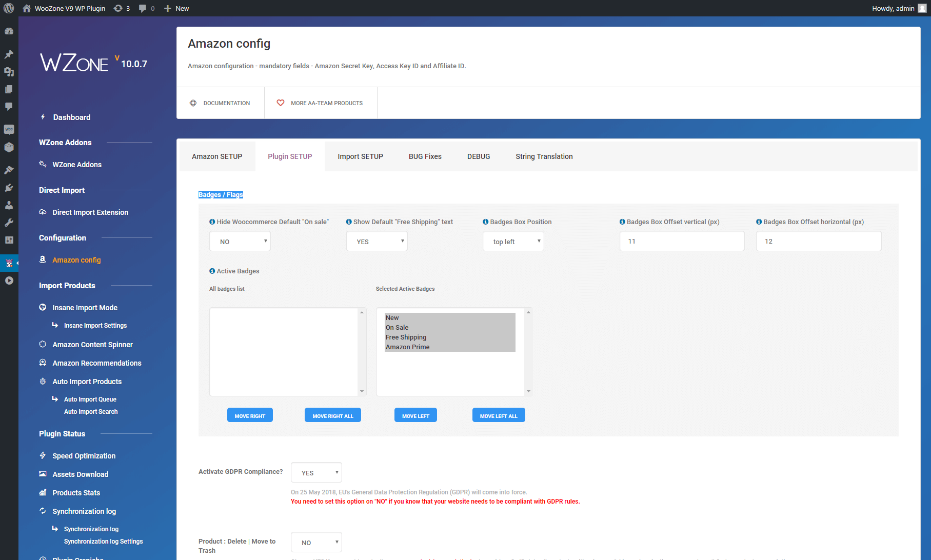Image resolution: width=931 pixels, height=560 pixels.
Task: Select Amazon Prime badge in list
Action: (x=450, y=347)
